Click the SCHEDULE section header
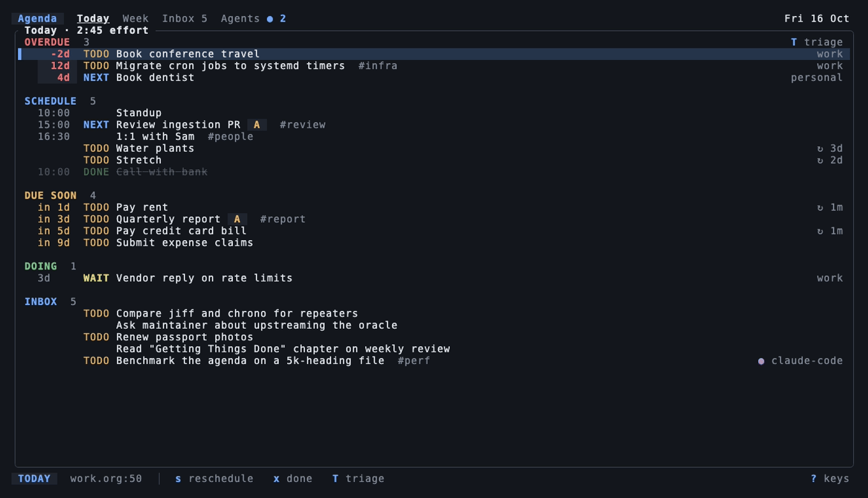The width and height of the screenshot is (868, 498). point(50,101)
